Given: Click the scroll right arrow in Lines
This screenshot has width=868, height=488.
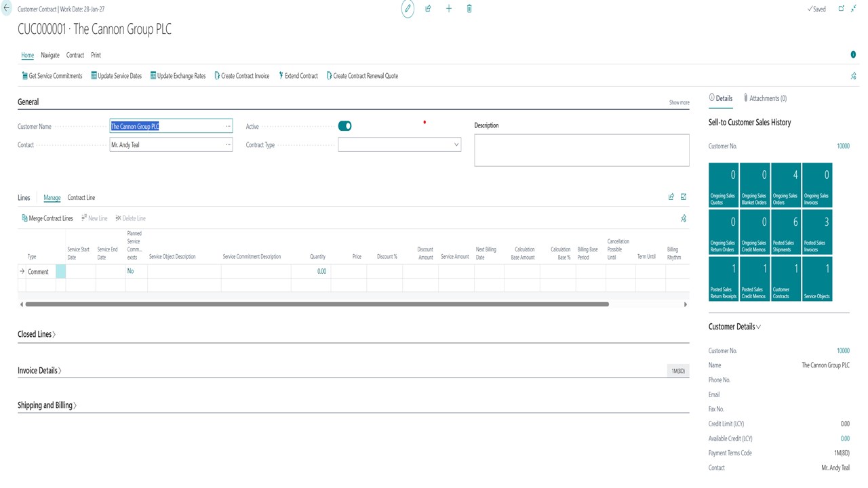Looking at the screenshot, I should (685, 304).
